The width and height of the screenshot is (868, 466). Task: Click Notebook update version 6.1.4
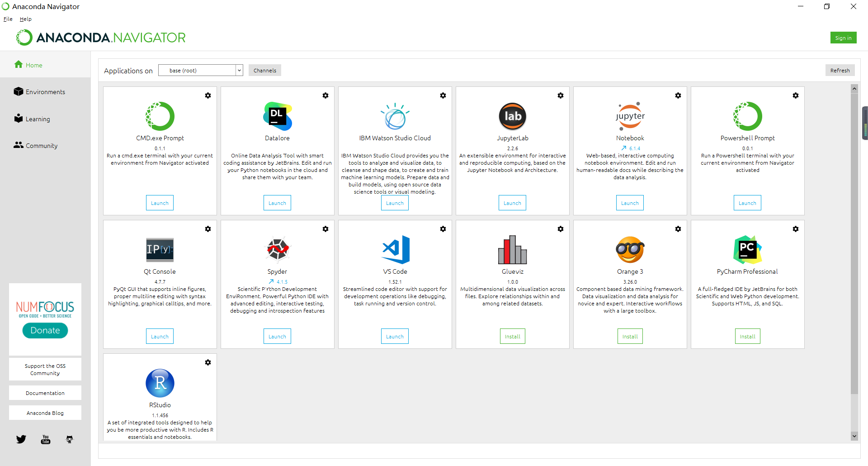pos(631,148)
